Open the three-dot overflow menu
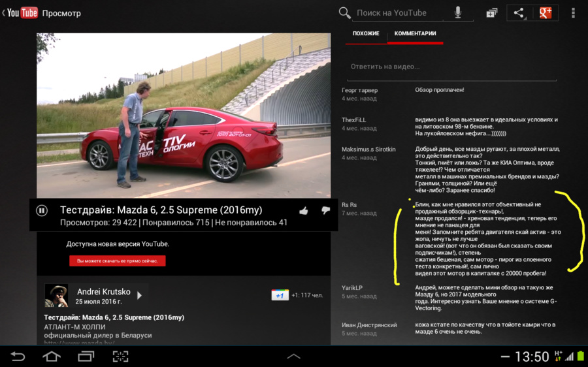The image size is (588, 367). coord(573,13)
